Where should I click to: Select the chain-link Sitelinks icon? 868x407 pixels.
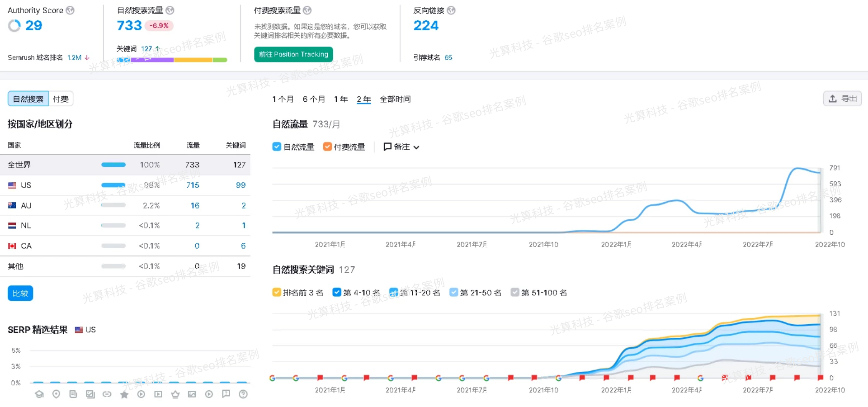[x=107, y=394]
